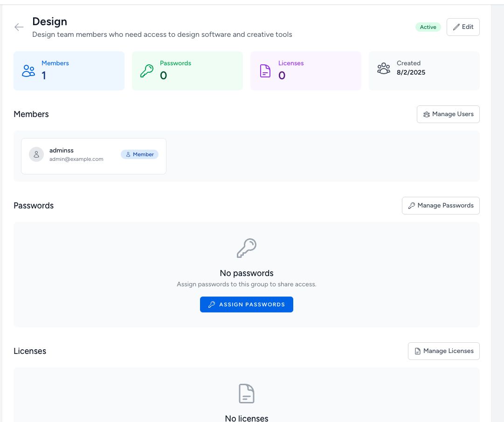Open Manage Passwords
Screen dimensions: 504x422
coord(440,206)
